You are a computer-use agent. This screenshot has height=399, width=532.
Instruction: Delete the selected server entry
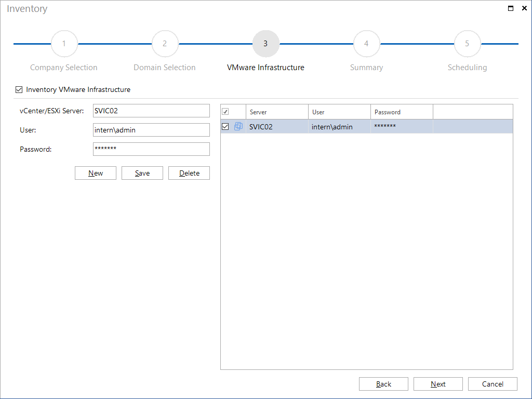coord(189,173)
